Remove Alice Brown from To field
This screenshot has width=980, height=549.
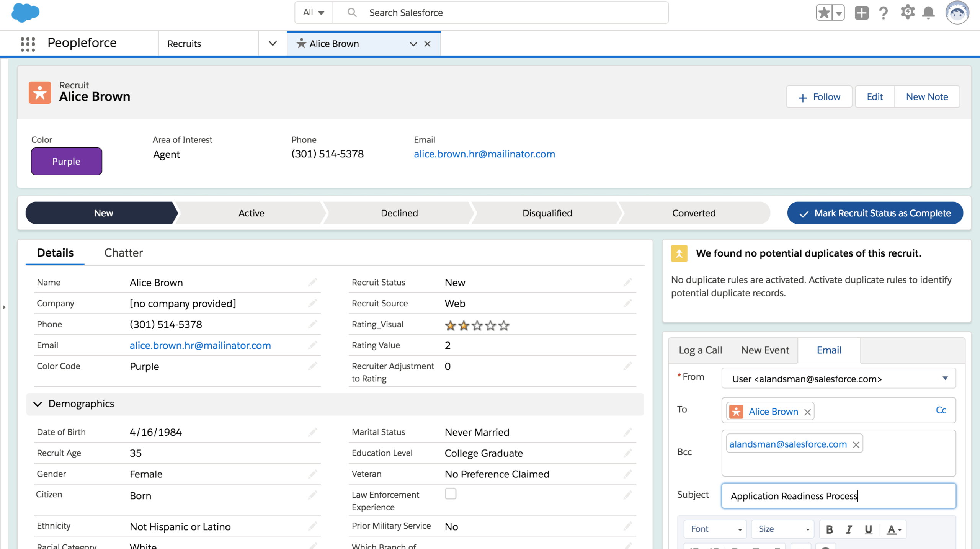807,412
